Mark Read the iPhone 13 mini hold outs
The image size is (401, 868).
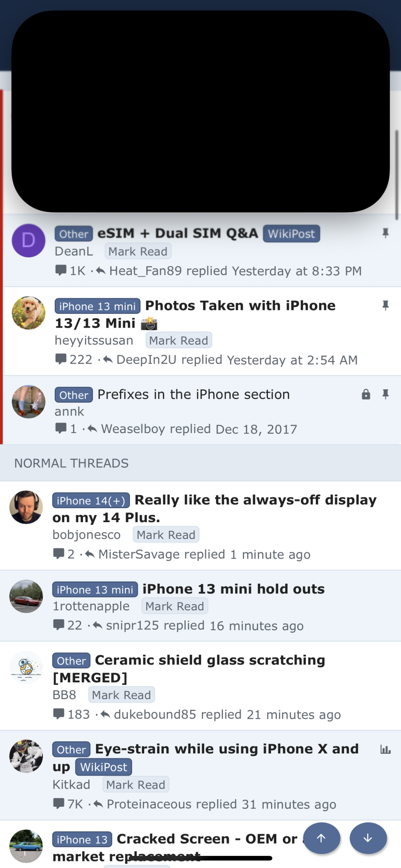175,606
